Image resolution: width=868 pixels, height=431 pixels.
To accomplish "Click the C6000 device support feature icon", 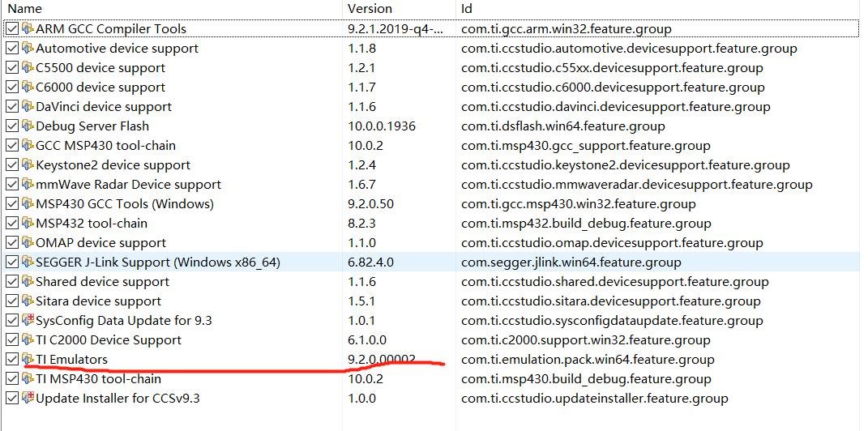I will pyautogui.click(x=28, y=87).
